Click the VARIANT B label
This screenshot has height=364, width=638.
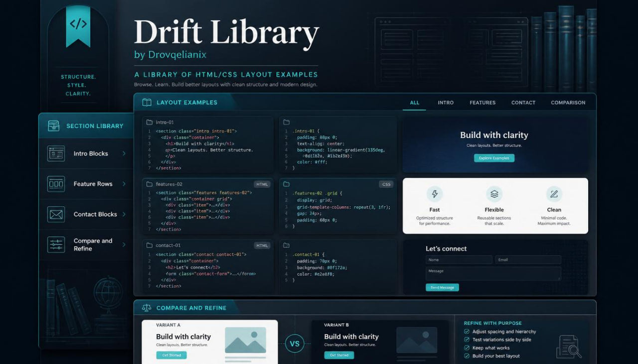(336, 325)
